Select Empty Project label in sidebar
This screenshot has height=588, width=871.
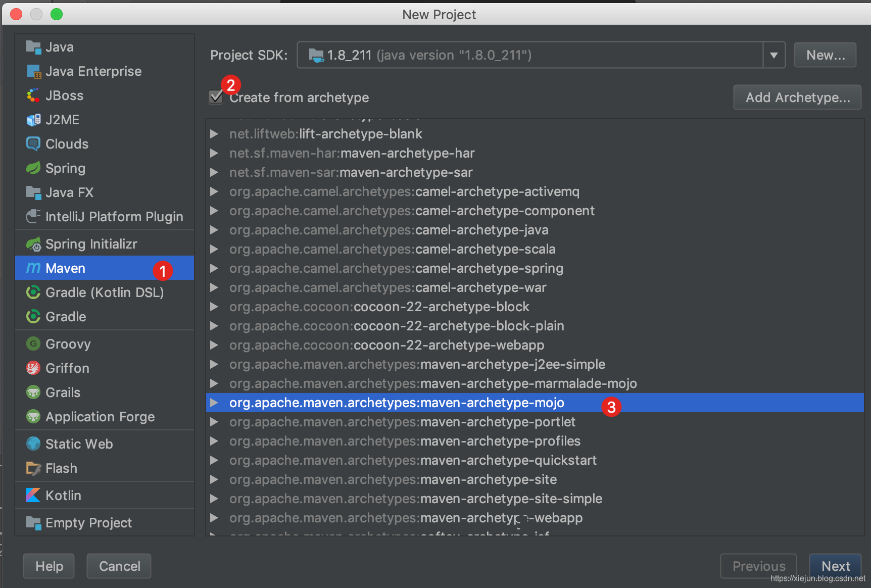[x=88, y=523]
